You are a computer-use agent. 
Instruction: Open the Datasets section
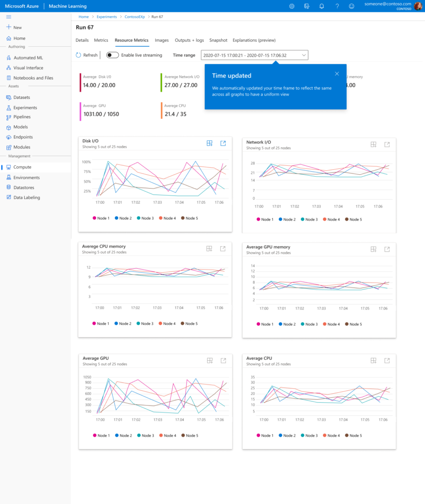pyautogui.click(x=22, y=97)
